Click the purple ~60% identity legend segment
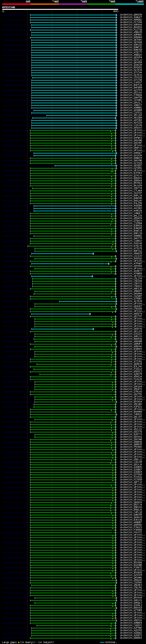 [x=73, y=4]
